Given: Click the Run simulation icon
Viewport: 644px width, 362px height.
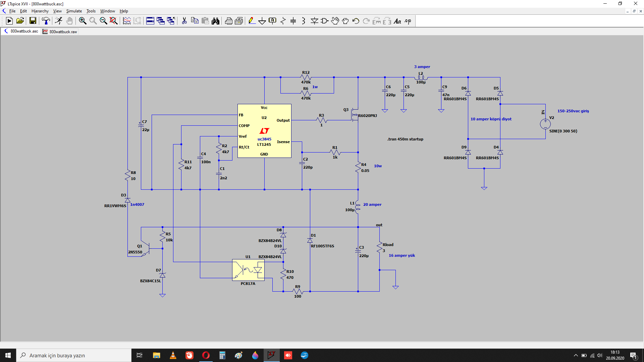Looking at the screenshot, I should point(59,21).
